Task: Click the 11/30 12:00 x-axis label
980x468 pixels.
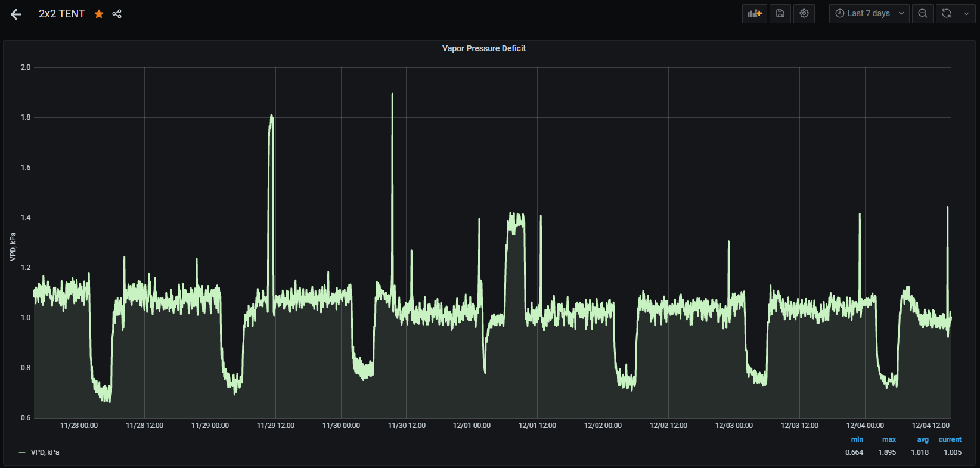Action: pos(407,426)
